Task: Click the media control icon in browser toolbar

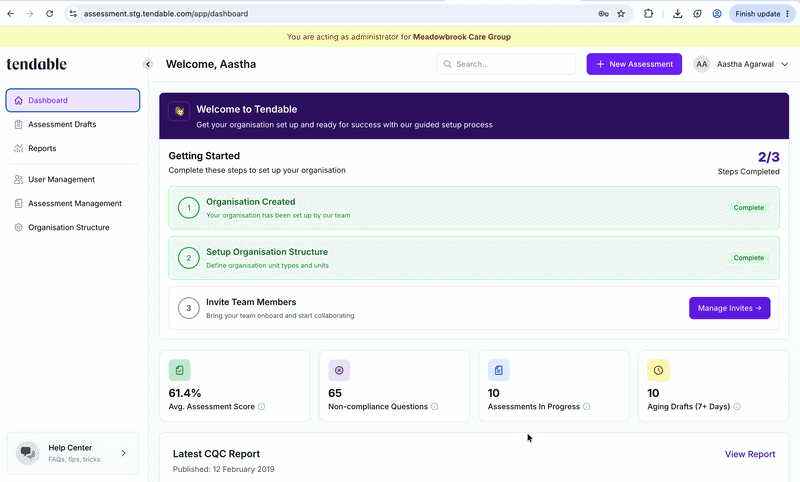Action: [697, 14]
